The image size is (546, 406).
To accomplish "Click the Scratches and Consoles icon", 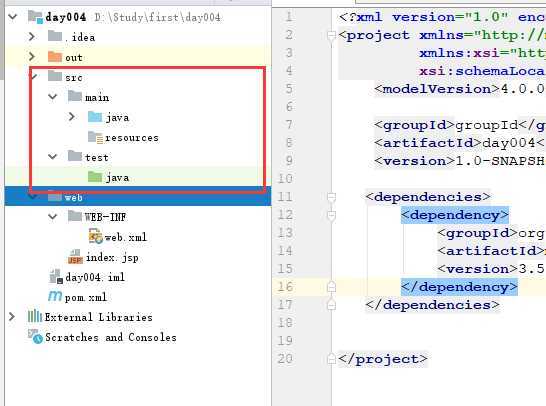I will tap(35, 336).
